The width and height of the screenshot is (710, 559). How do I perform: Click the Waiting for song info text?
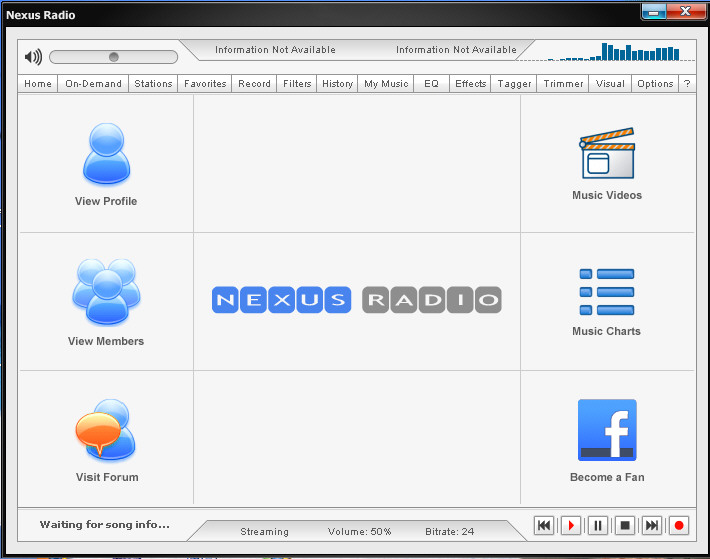pyautogui.click(x=105, y=525)
